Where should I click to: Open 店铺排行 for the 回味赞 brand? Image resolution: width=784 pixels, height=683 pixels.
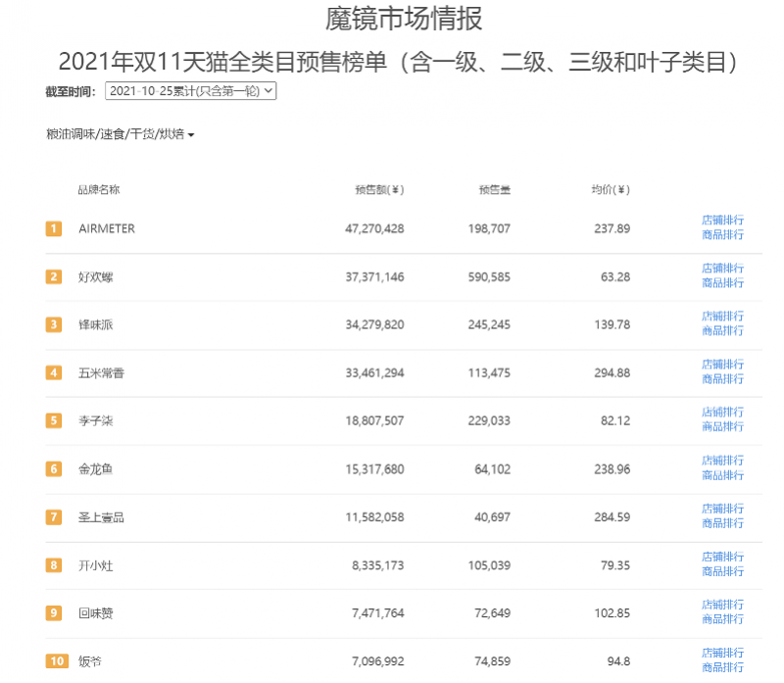(722, 604)
